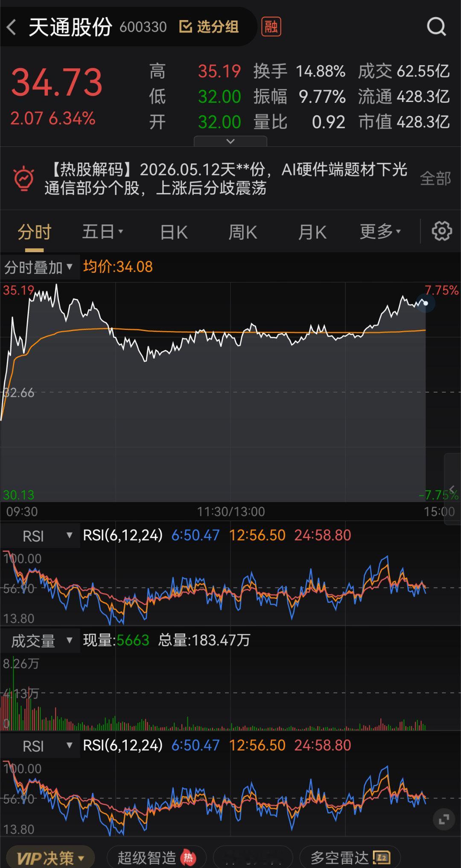Viewport: 461px width, 868px height.
Task: Open chart settings gear icon
Action: pos(441,231)
